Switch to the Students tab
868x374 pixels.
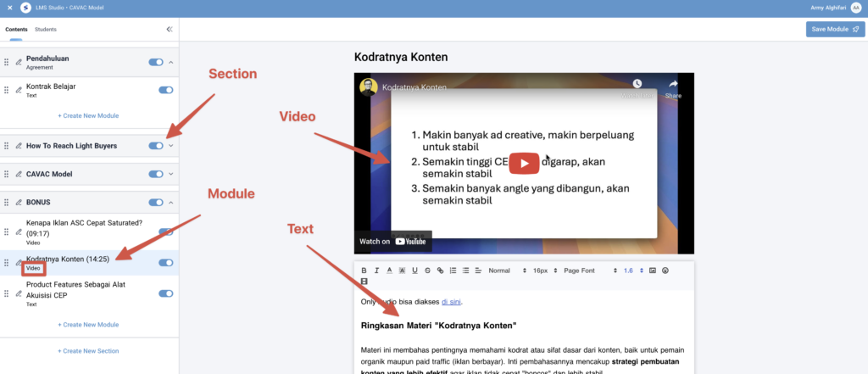click(x=46, y=29)
